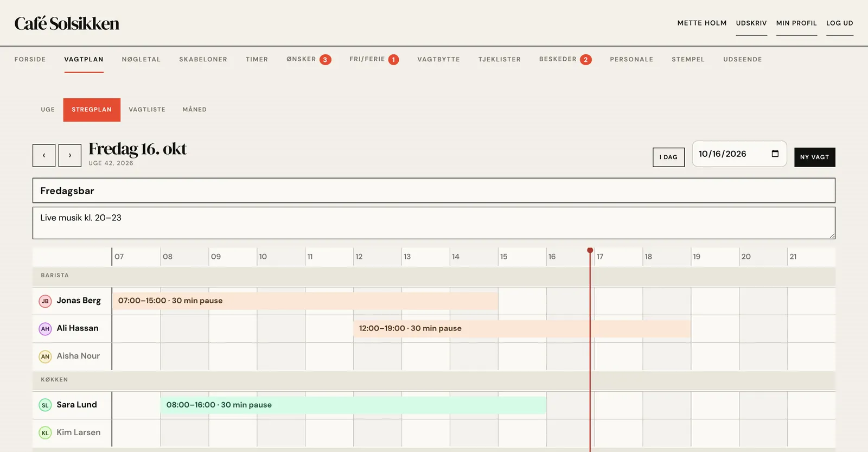Viewport: 868px width, 452px height.
Task: Click Jonas Berg's JB avatar badge
Action: point(45,301)
